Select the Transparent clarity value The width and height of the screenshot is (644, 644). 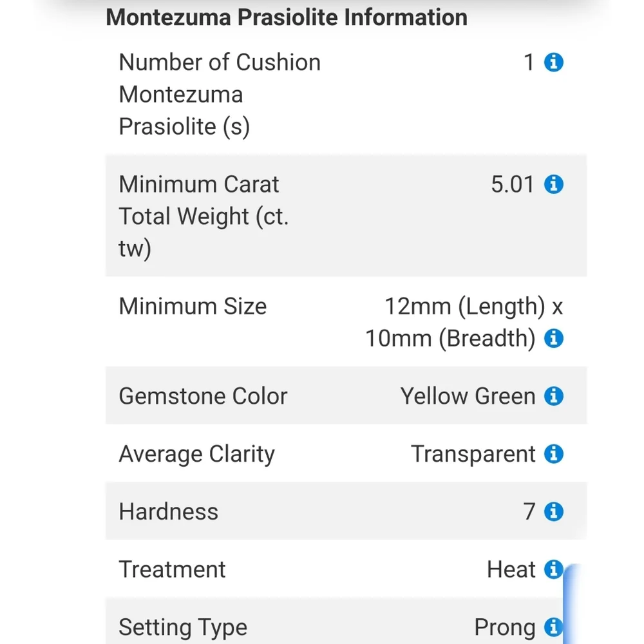(x=473, y=454)
